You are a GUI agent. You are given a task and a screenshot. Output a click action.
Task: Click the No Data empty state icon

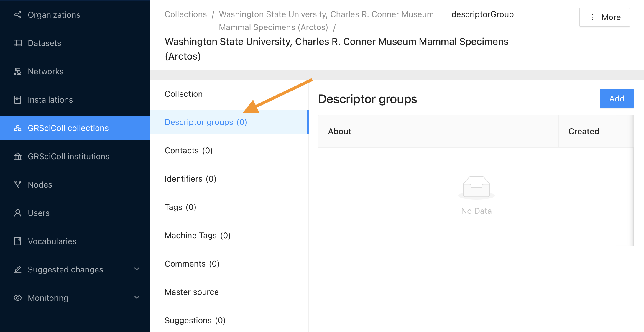click(476, 187)
